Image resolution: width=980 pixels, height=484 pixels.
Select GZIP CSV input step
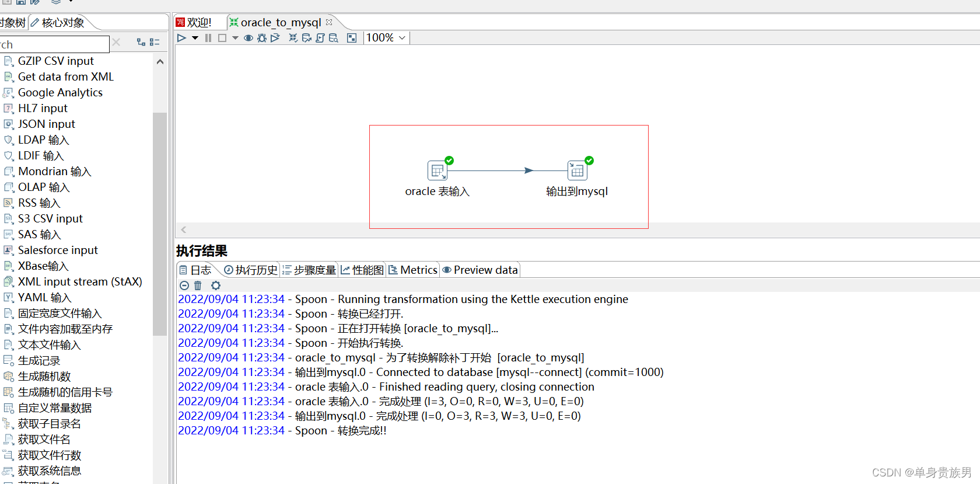tap(55, 61)
